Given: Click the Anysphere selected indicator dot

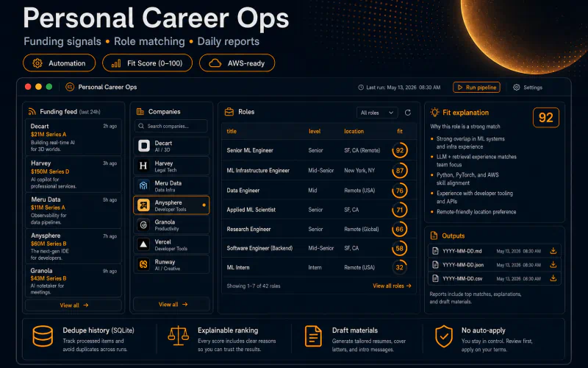Looking at the screenshot, I should [x=204, y=205].
